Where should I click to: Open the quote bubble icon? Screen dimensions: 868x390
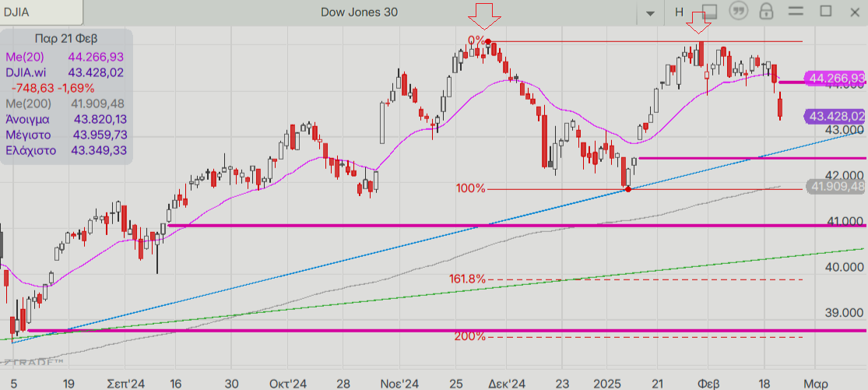pyautogui.click(x=739, y=12)
